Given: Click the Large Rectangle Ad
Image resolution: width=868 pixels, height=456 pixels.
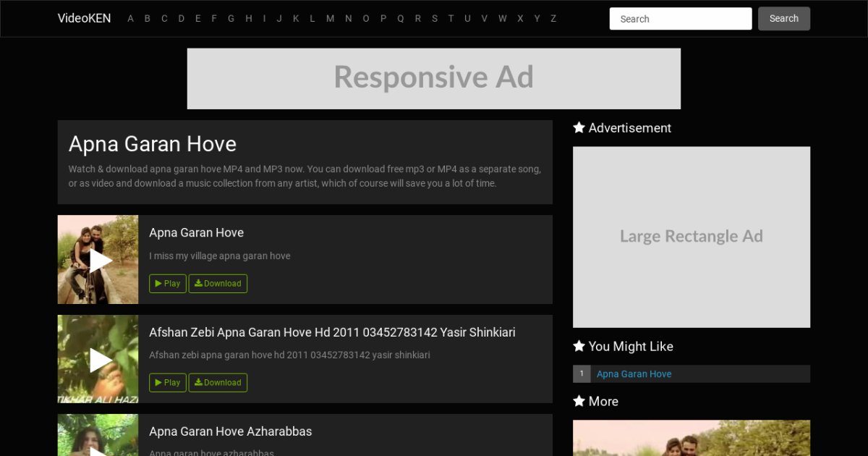Looking at the screenshot, I should click(691, 237).
